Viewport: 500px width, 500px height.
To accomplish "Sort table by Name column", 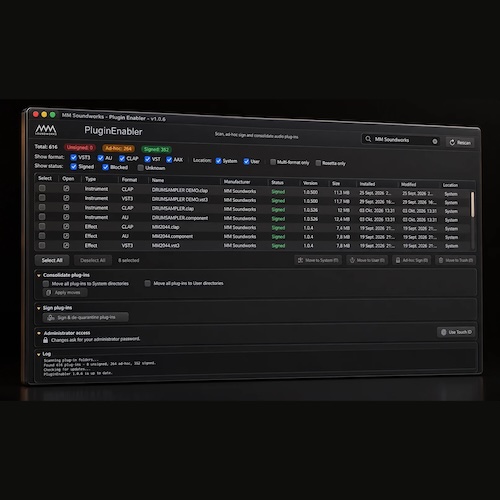I will [158, 180].
